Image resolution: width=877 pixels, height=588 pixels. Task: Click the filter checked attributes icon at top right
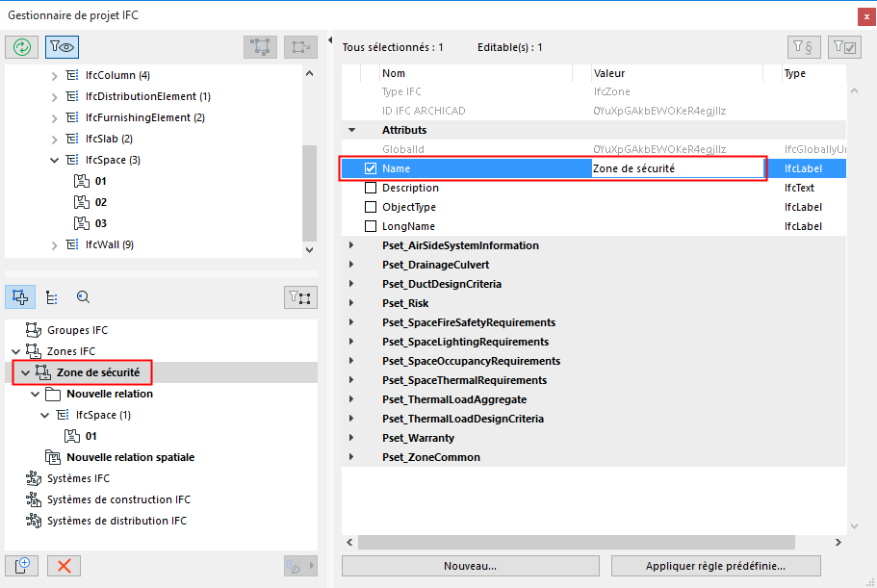[844, 46]
